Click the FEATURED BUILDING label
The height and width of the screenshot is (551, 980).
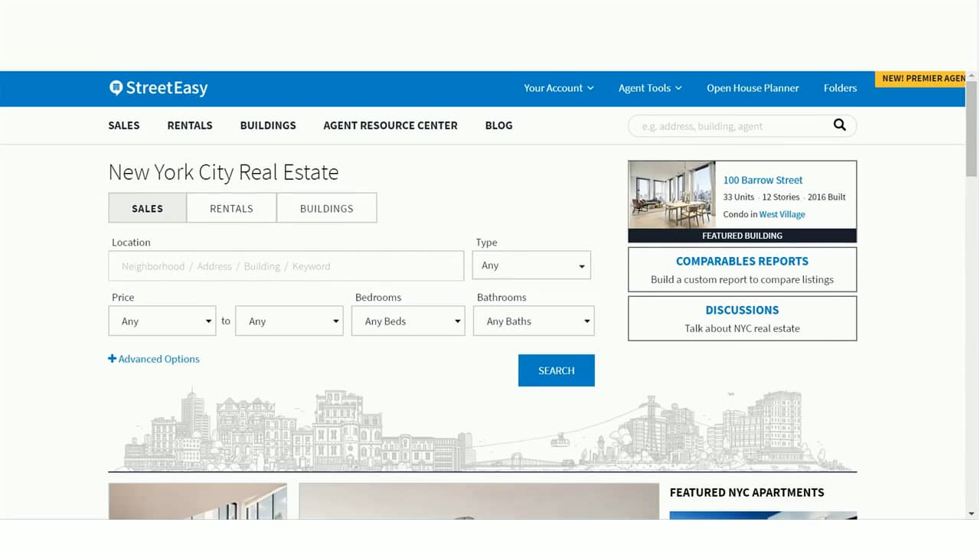(x=742, y=236)
